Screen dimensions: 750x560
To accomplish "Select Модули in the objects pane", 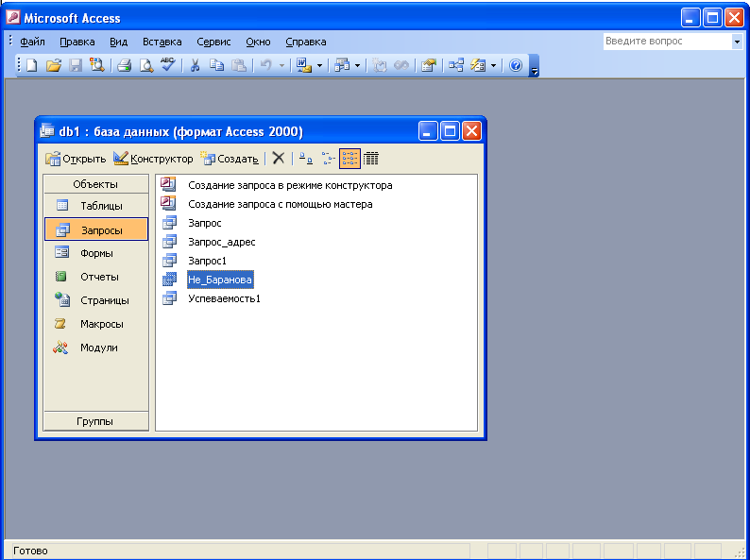I will coord(95,348).
